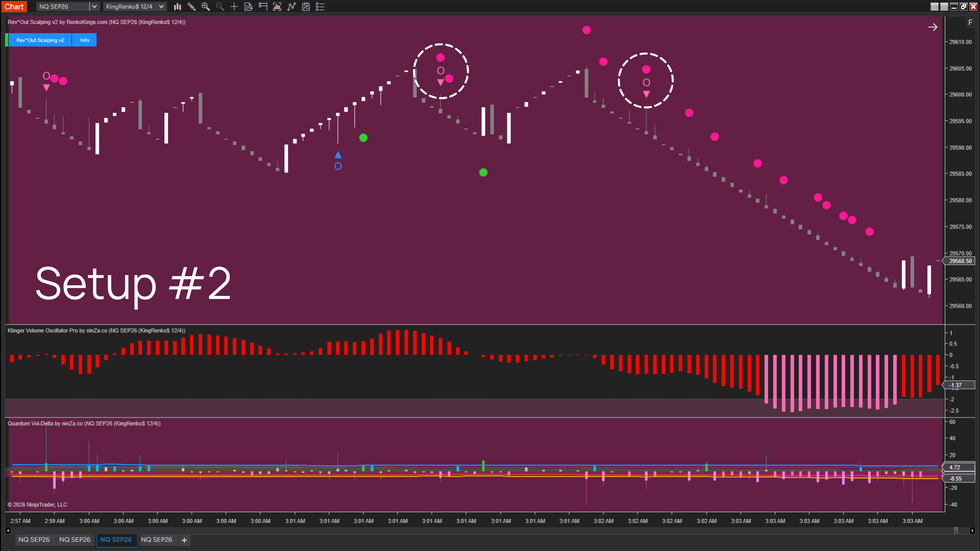This screenshot has width=980, height=551.
Task: Open the Indicators line-graph icon
Action: pyautogui.click(x=291, y=7)
